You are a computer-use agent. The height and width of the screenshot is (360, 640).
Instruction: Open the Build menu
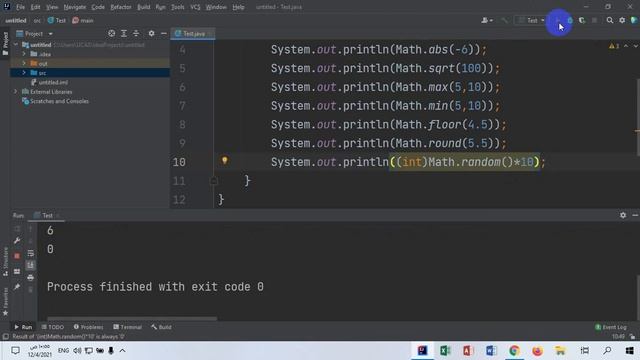click(x=143, y=7)
